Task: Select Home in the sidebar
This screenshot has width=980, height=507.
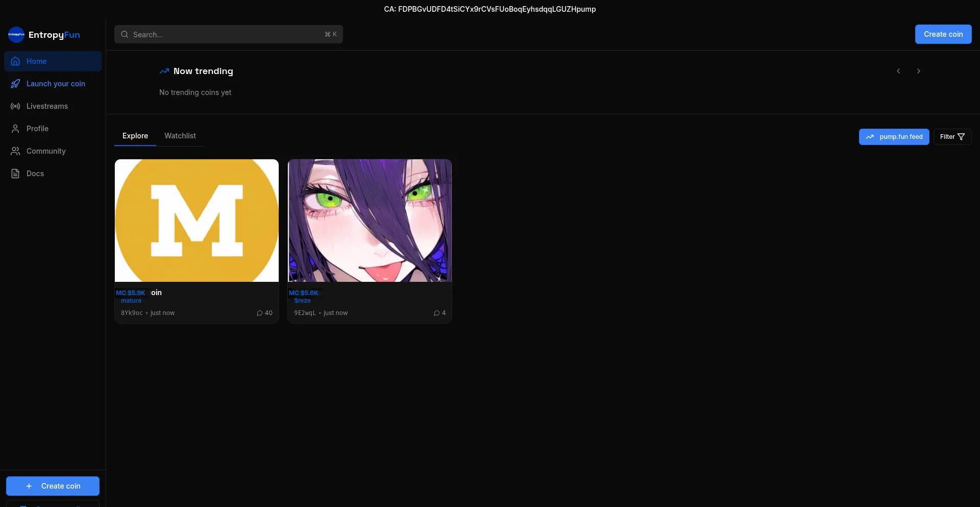Action: point(36,61)
